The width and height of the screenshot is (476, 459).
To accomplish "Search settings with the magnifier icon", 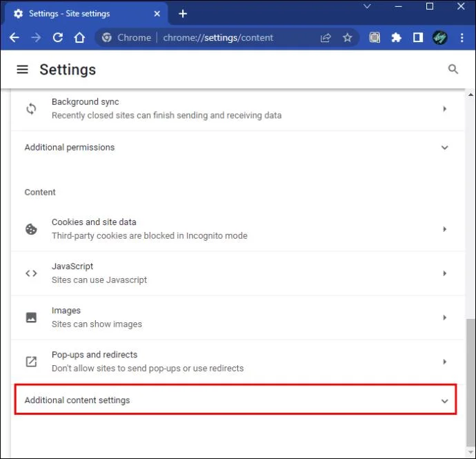I will pyautogui.click(x=453, y=69).
